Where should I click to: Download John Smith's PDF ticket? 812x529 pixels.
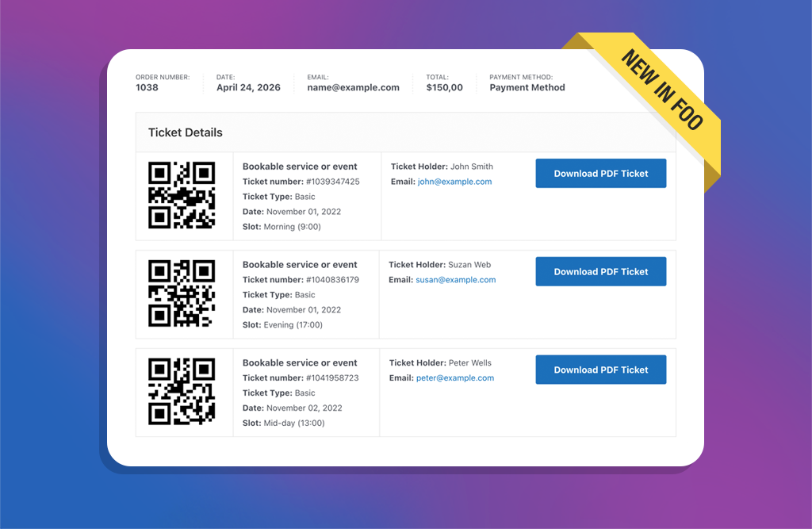click(x=600, y=174)
